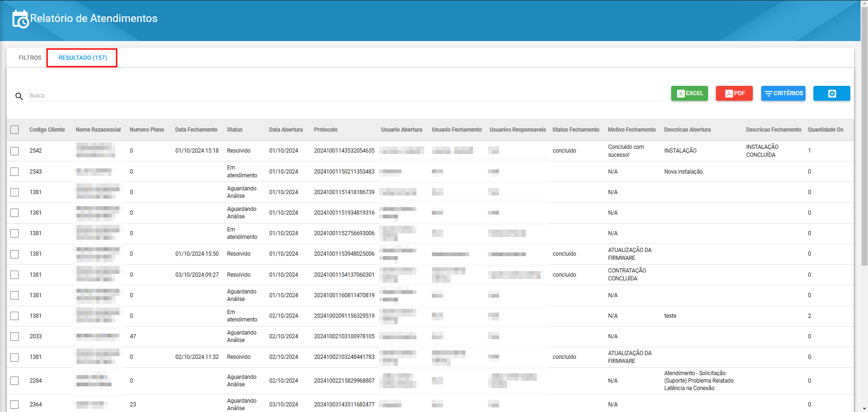The width and height of the screenshot is (868, 412).
Task: Toggle the select-all header checkbox
Action: pos(14,130)
